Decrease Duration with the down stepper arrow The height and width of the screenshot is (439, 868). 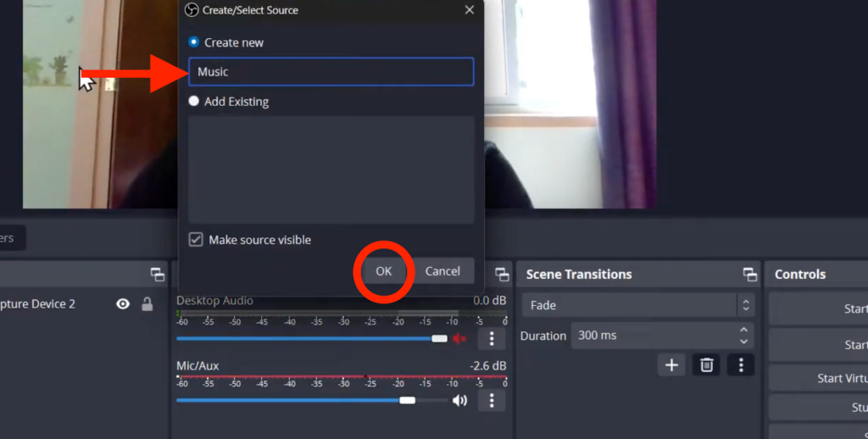[x=744, y=342]
